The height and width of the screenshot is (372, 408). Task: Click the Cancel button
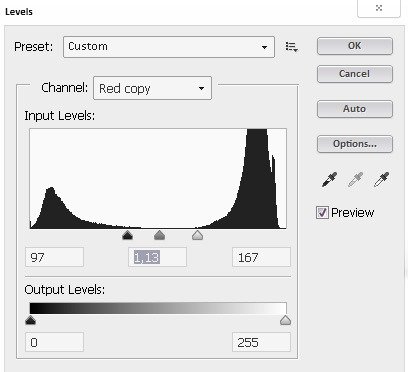tap(355, 74)
